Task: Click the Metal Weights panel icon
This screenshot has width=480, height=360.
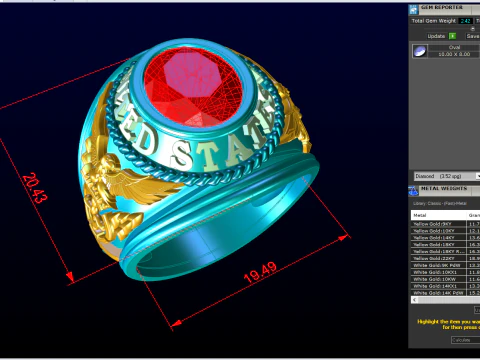Action: (413, 191)
